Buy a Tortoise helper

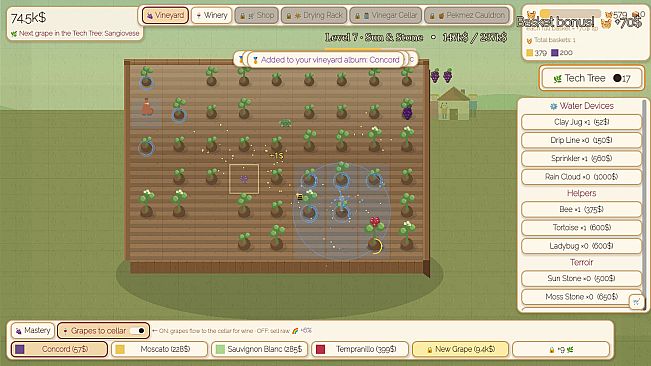[581, 228]
